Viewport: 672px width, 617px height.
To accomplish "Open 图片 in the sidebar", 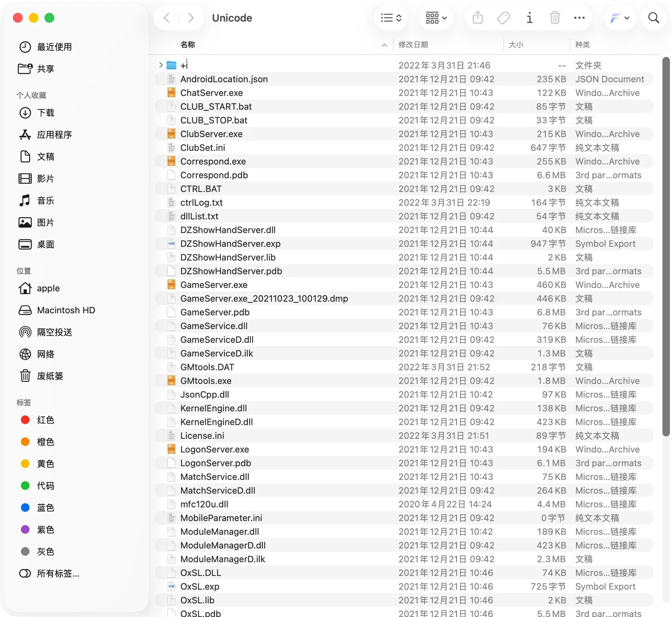I will click(x=37, y=222).
